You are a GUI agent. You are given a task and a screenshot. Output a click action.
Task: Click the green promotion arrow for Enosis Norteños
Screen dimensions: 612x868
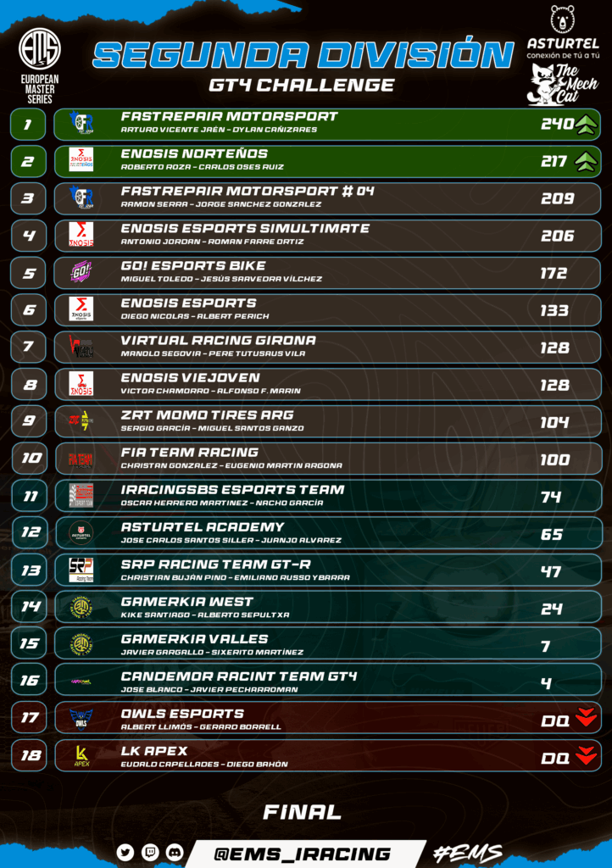pyautogui.click(x=586, y=162)
